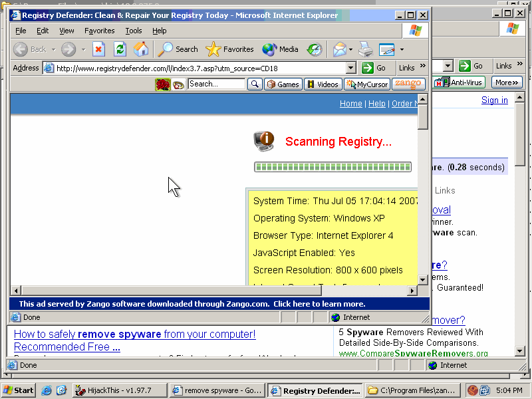This screenshot has height=399, width=532.
Task: Click the Scanning Registry info monitor icon
Action: point(264,141)
